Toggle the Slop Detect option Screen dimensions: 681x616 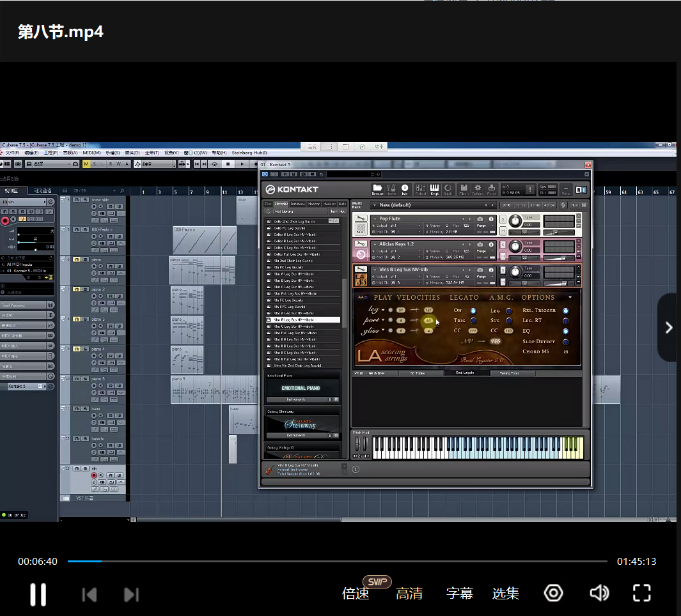[x=565, y=342]
